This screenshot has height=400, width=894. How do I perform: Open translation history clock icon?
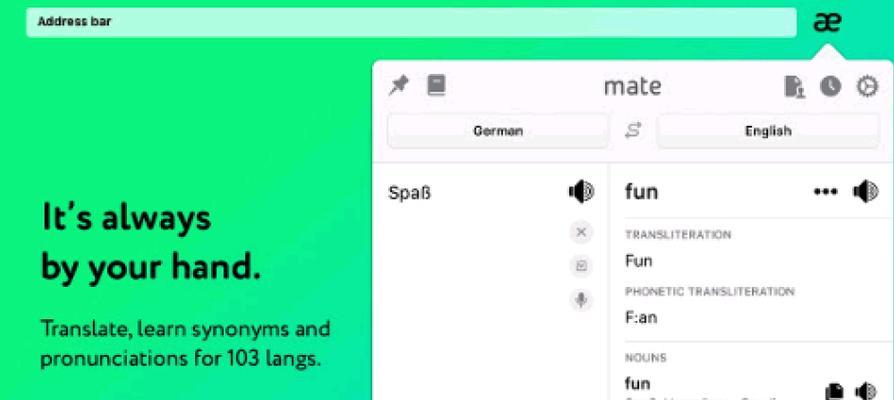830,87
